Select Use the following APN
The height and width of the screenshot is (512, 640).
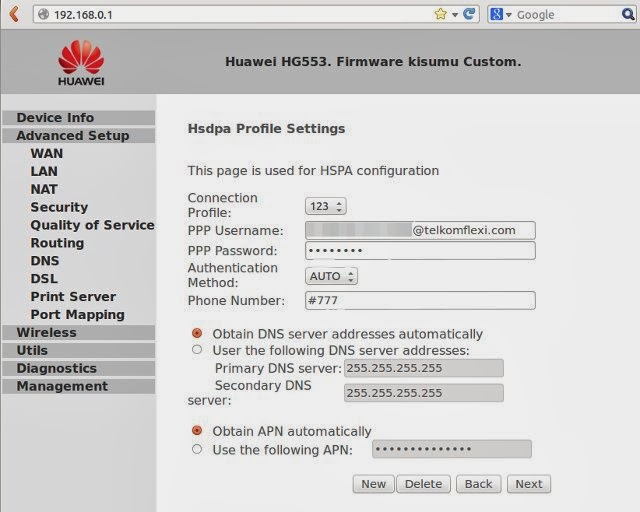point(197,449)
